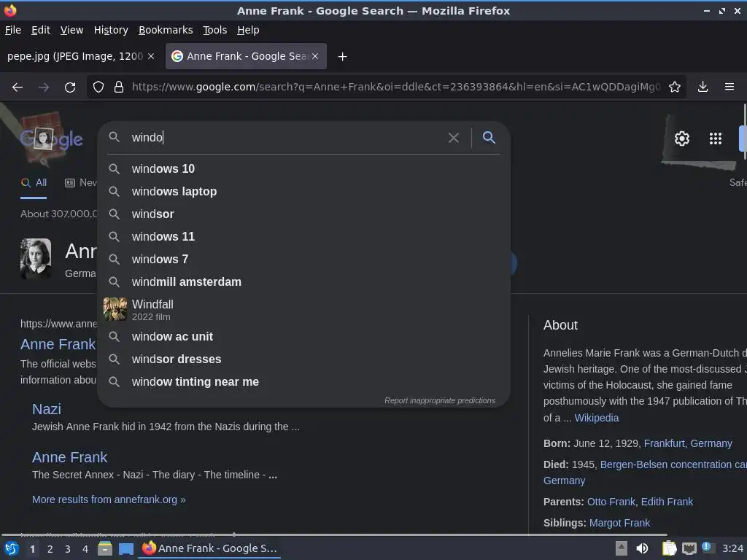Open the Otto Frank link
This screenshot has width=747, height=560.
612,502
